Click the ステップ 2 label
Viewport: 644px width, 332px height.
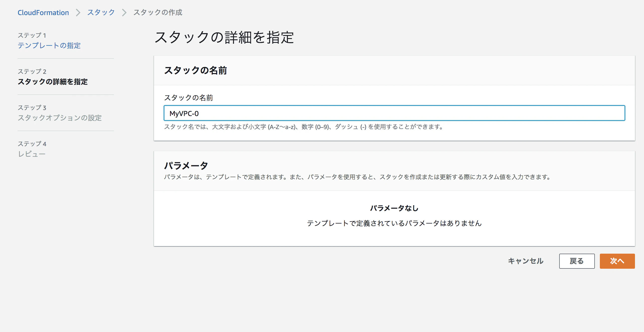click(32, 72)
